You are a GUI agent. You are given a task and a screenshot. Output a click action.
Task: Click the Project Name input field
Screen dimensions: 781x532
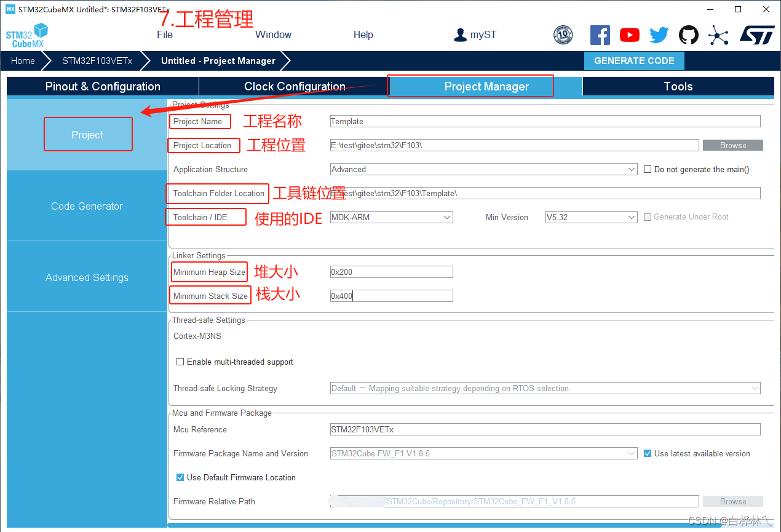click(x=545, y=121)
